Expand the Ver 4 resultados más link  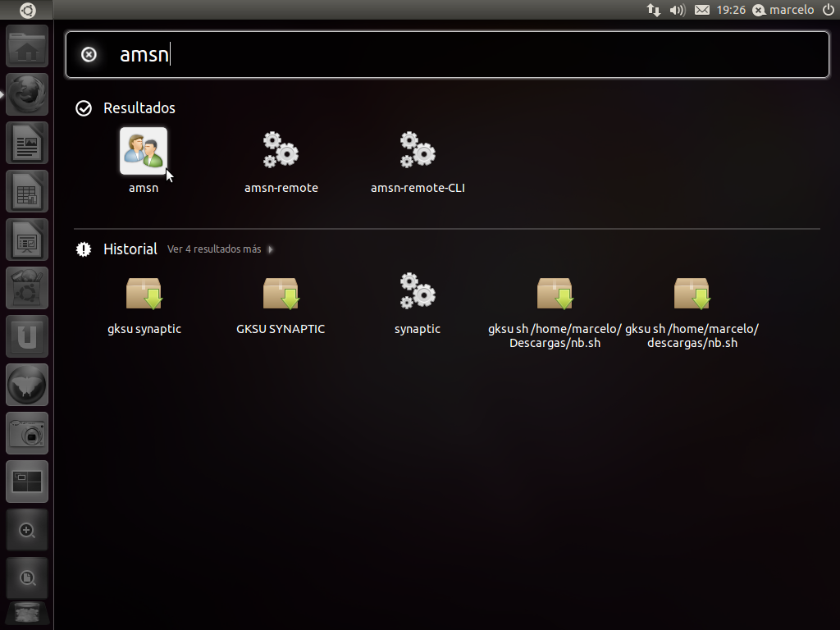pyautogui.click(x=215, y=249)
